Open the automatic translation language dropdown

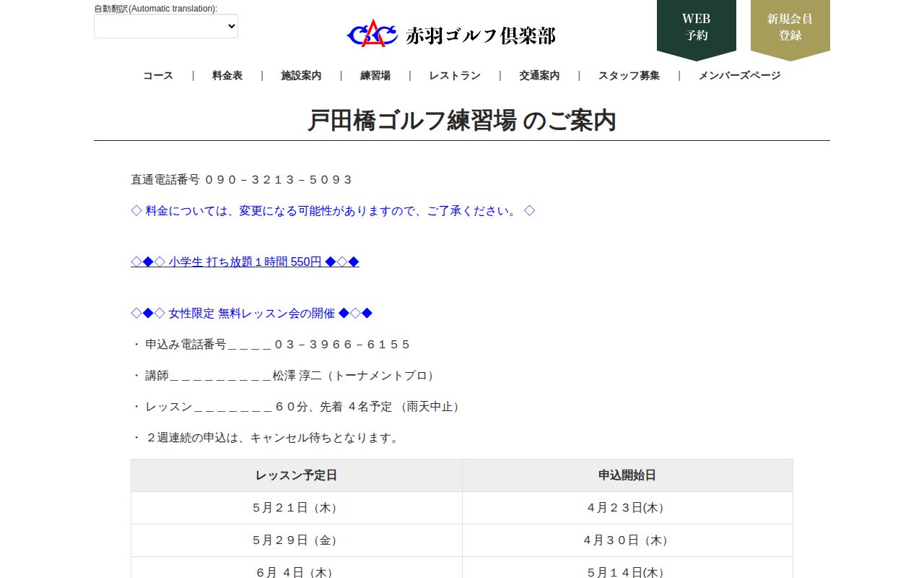tap(166, 26)
